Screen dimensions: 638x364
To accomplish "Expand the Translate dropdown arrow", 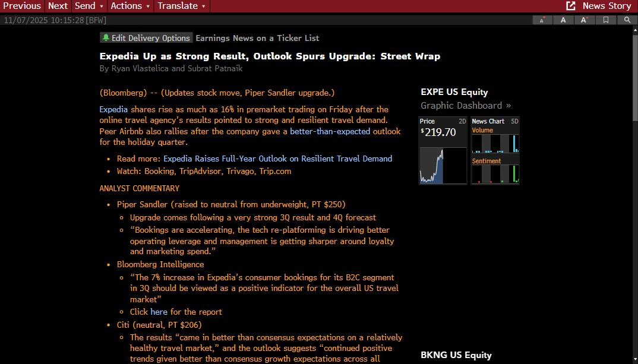I will coord(203,6).
